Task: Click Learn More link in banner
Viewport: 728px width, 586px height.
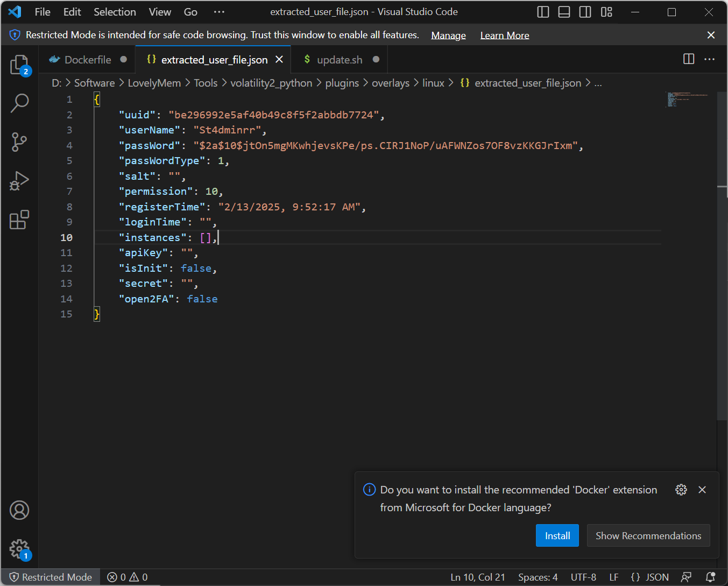Action: pyautogui.click(x=505, y=36)
